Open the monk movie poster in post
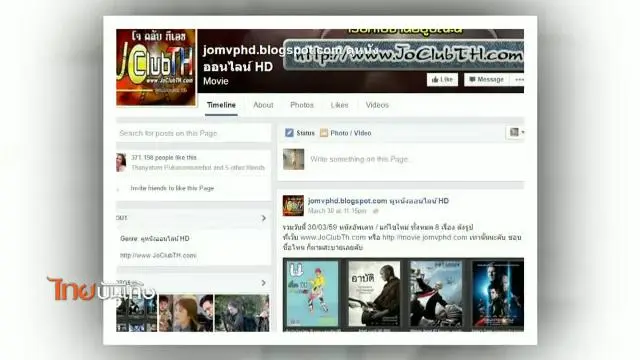640x360 pixels. (374, 294)
